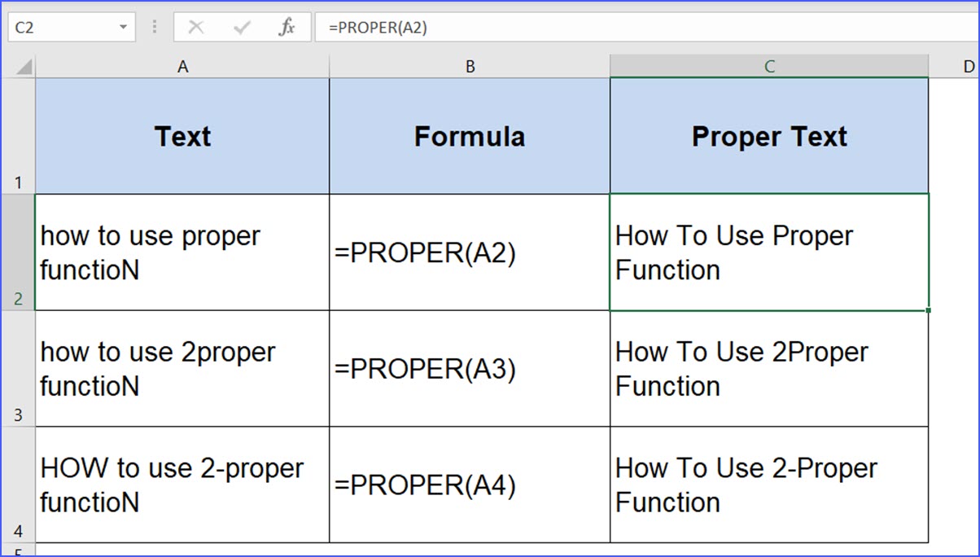
Task: Click the Cancel X icon in formula bar
Action: [195, 26]
